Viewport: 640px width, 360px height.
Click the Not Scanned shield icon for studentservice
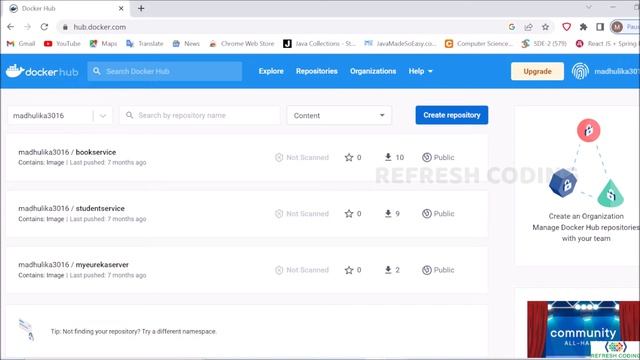click(279, 214)
